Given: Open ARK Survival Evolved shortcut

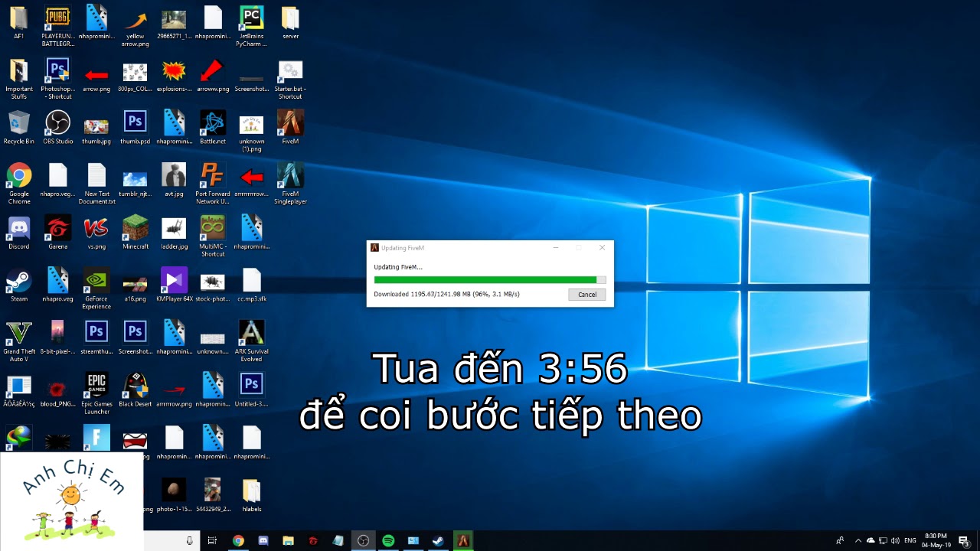Looking at the screenshot, I should (252, 341).
